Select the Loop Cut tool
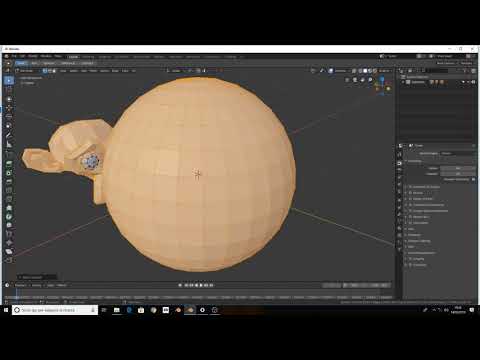Screen dimensions: 480x360 [9, 190]
